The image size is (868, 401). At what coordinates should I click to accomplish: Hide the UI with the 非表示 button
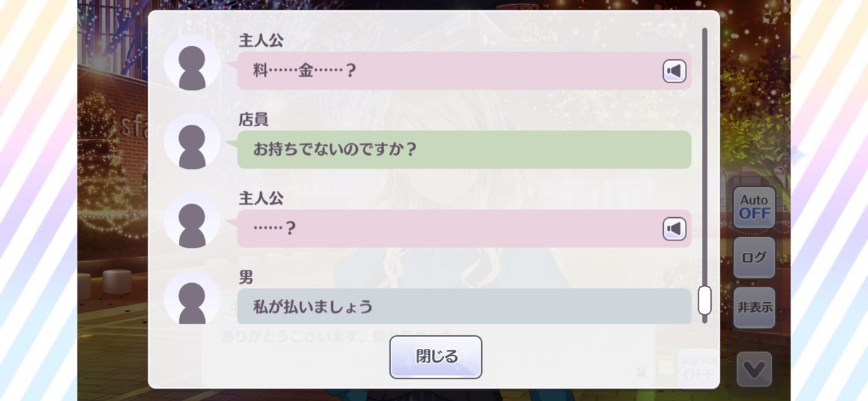pos(754,308)
